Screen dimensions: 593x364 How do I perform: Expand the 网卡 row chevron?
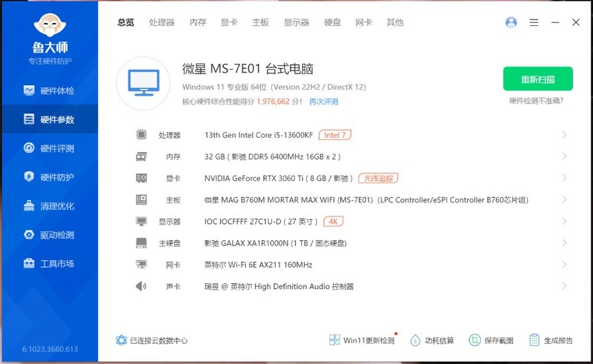(x=564, y=264)
